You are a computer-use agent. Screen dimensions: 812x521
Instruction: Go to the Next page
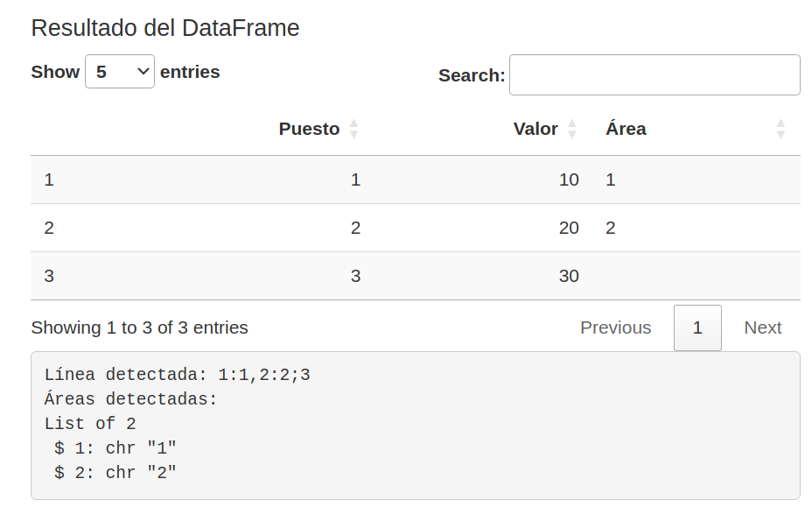pos(762,327)
